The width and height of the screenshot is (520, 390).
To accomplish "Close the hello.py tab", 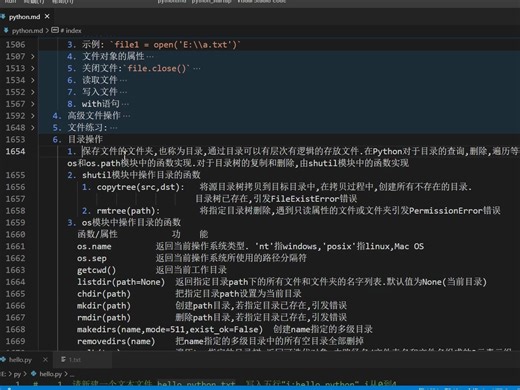I will (45, 360).
